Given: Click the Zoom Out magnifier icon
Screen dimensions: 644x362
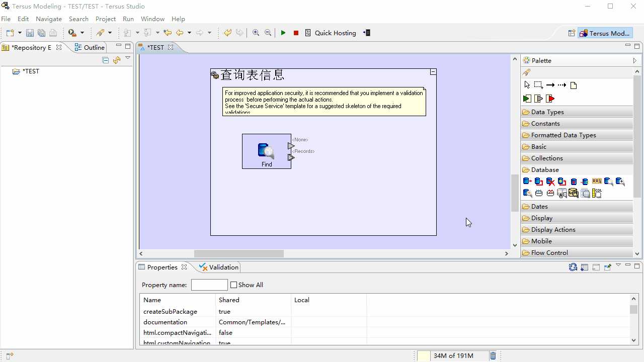Looking at the screenshot, I should point(268,33).
